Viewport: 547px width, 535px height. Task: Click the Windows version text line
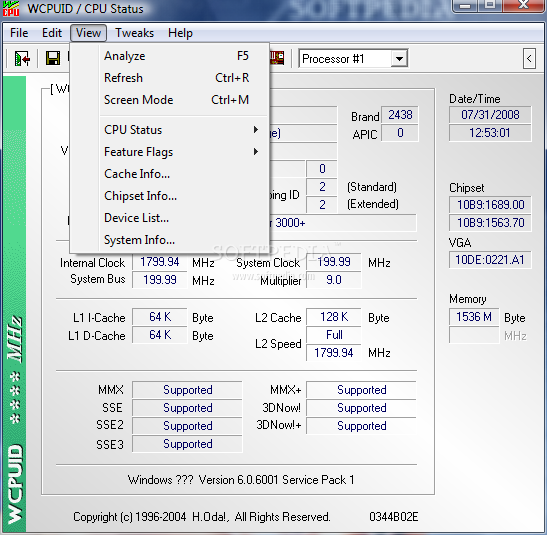point(241,480)
